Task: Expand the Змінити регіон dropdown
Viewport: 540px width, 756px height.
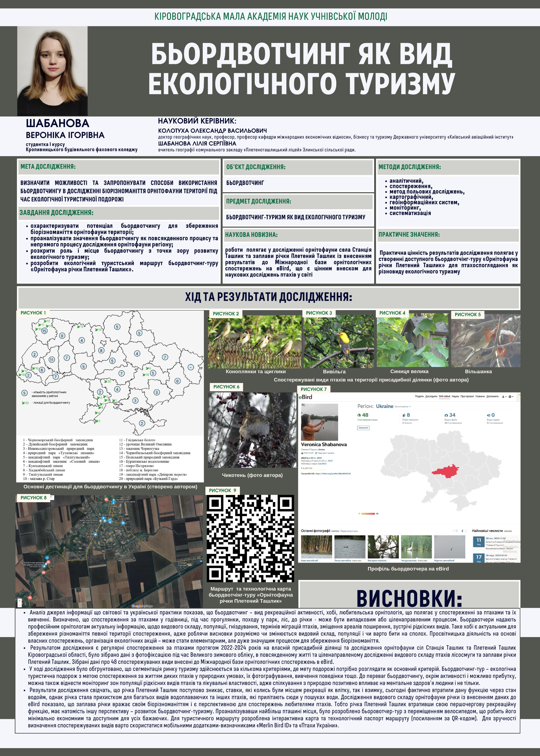Action: click(403, 407)
